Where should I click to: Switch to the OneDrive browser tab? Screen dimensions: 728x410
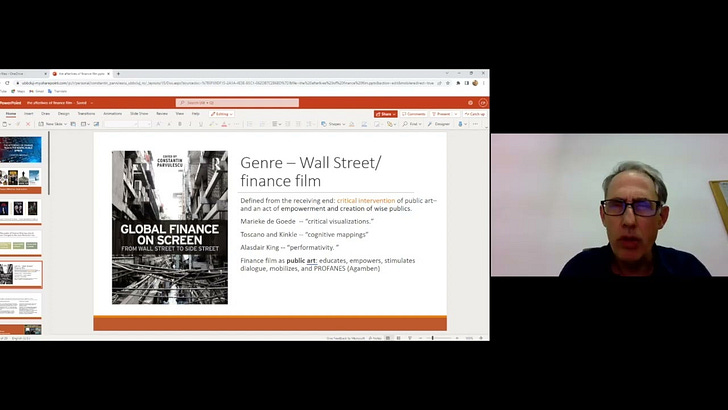pyautogui.click(x=23, y=74)
